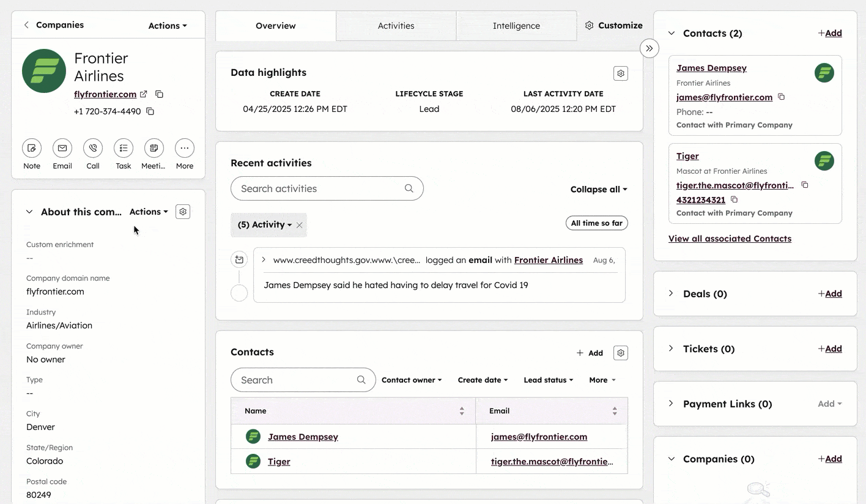This screenshot has width=866, height=504.
Task: Open the Data highlights settings gear
Action: click(620, 73)
